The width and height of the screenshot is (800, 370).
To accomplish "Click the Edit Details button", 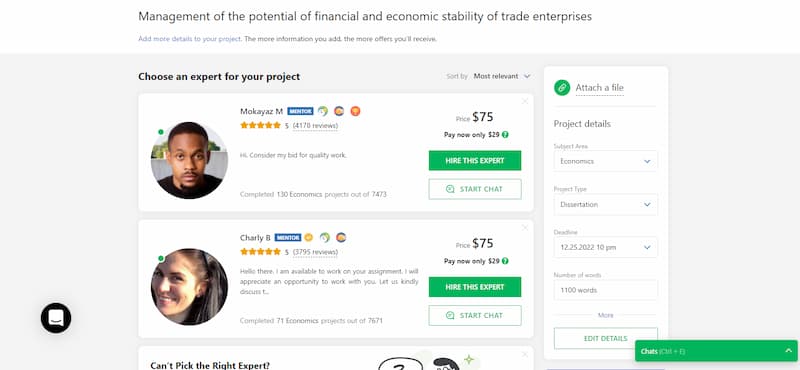I will pyautogui.click(x=606, y=338).
